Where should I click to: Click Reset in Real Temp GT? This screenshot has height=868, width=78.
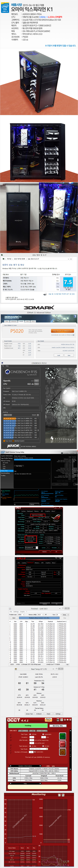48,714
